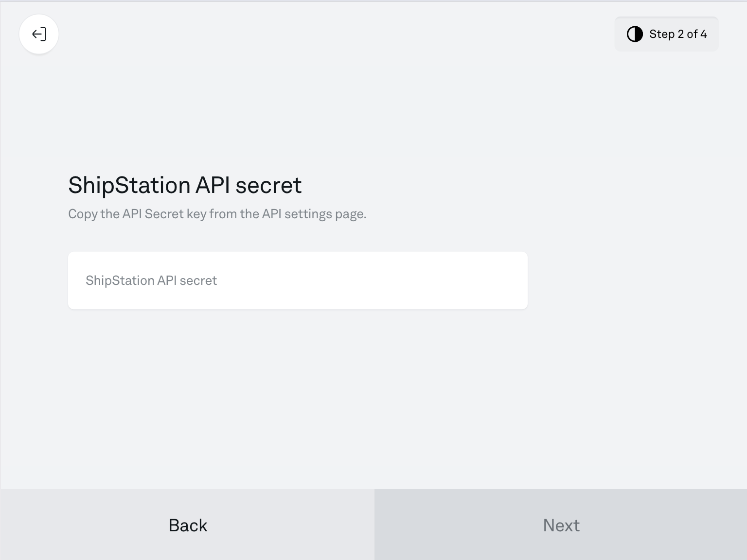The width and height of the screenshot is (747, 560).
Task: Click the half-filled circle progress icon
Action: 635,34
